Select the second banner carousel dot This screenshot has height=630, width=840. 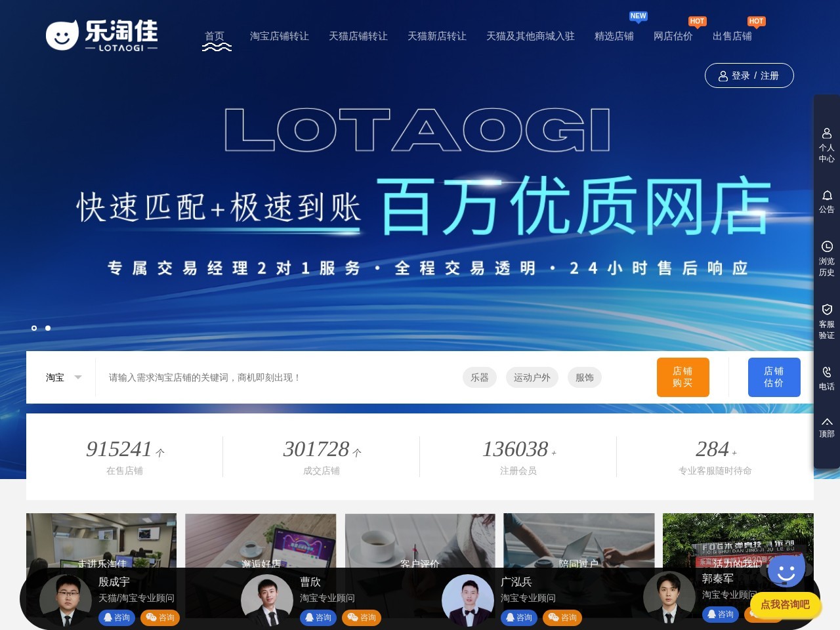point(48,328)
